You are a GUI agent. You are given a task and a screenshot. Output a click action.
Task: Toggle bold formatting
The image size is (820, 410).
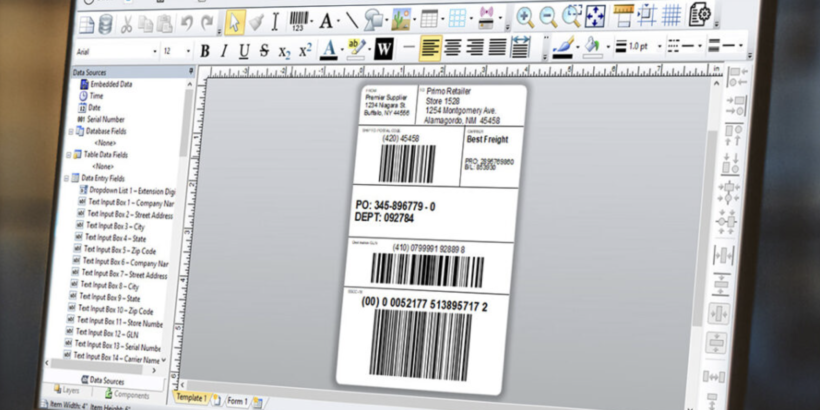point(205,51)
